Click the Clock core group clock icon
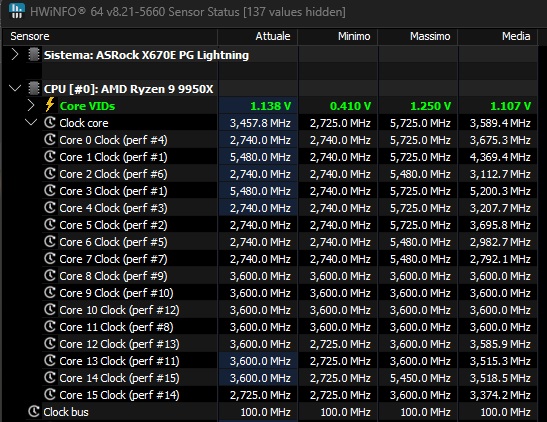547x422 pixels. coord(50,122)
